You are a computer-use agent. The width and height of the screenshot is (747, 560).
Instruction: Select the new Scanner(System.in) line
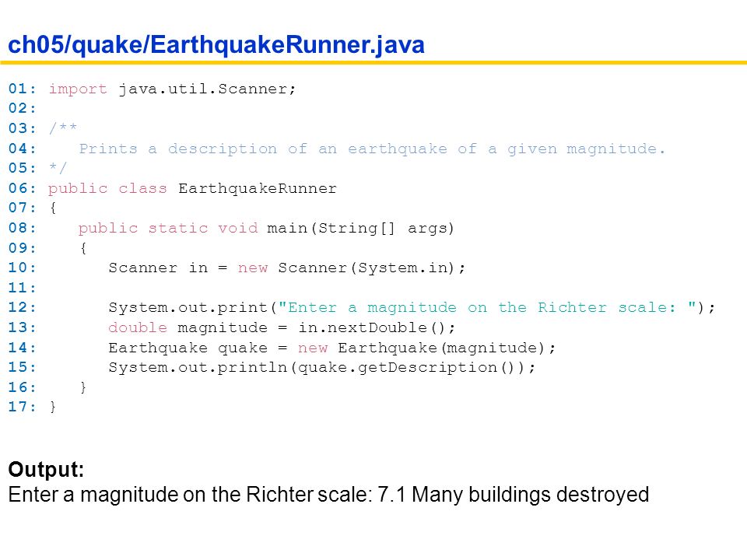287,268
